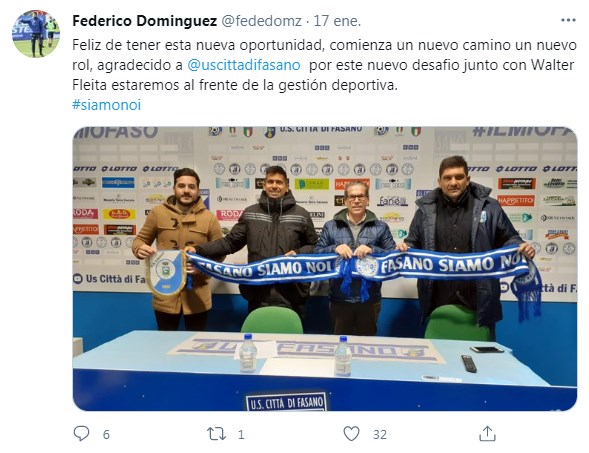589x453 pixels.
Task: Click the reply speech bubble icon
Action: point(81,433)
